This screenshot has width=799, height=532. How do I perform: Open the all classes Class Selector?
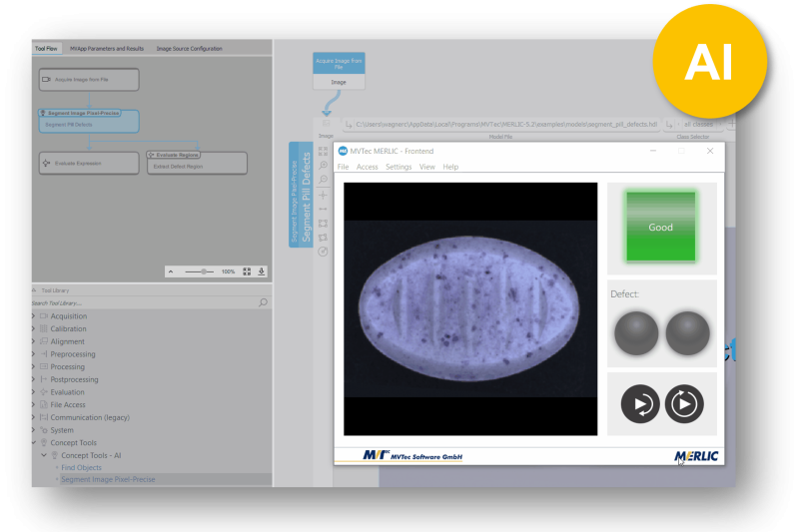pos(698,124)
